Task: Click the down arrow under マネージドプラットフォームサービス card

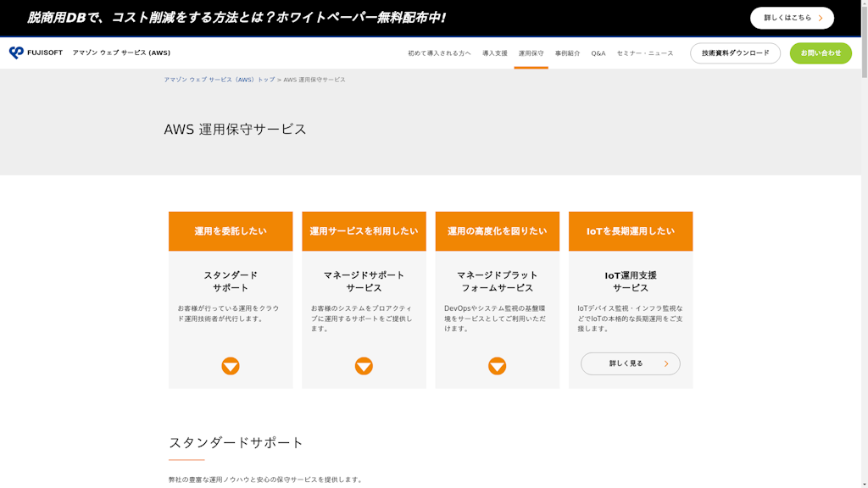Action: (x=497, y=366)
